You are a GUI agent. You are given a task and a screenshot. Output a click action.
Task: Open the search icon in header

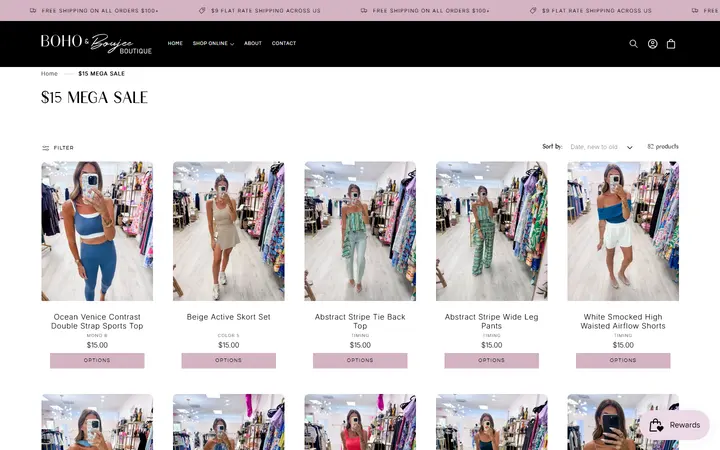click(633, 44)
